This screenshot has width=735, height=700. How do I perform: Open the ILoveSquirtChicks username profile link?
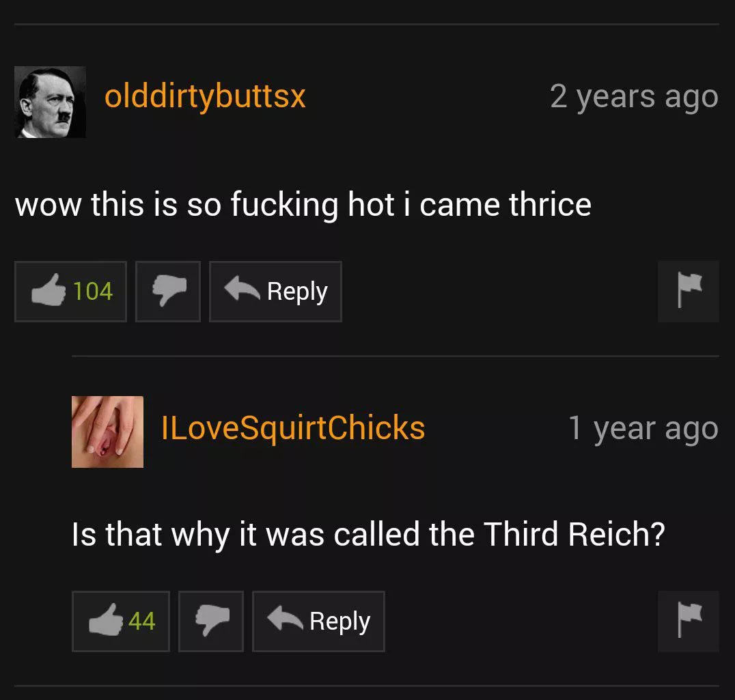tap(293, 428)
